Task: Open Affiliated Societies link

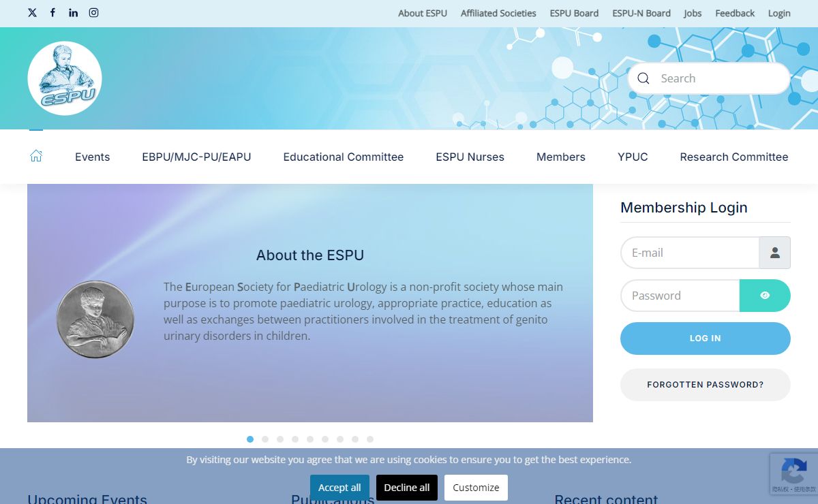Action: 498,13
